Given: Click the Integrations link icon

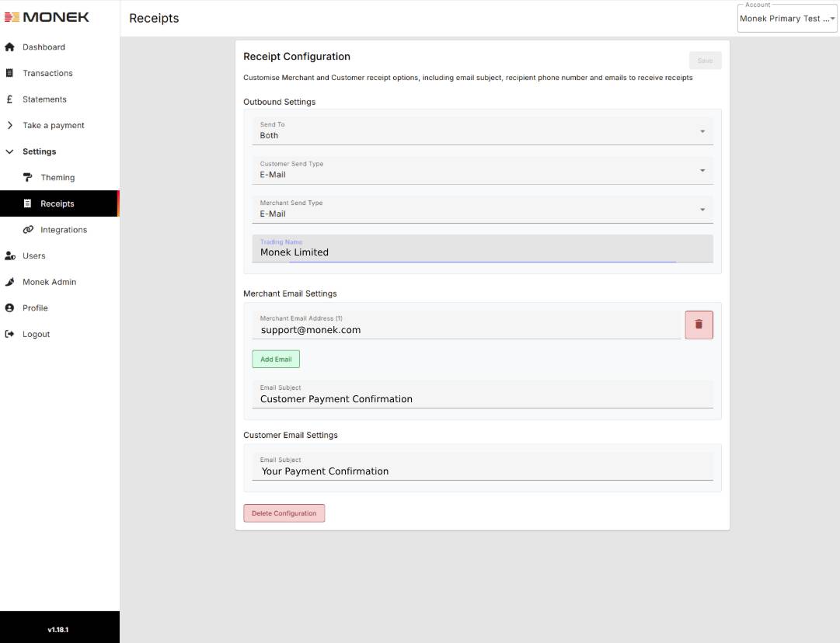Looking at the screenshot, I should (x=28, y=230).
